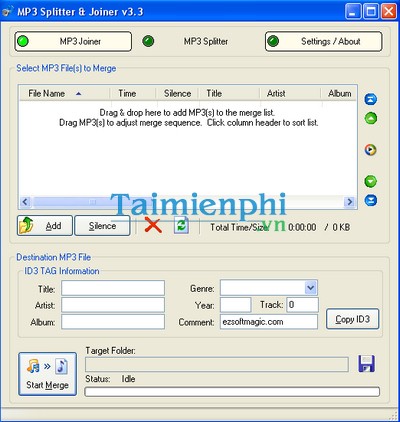Move selected MP3 down one position
The image size is (400, 422).
[x=370, y=181]
